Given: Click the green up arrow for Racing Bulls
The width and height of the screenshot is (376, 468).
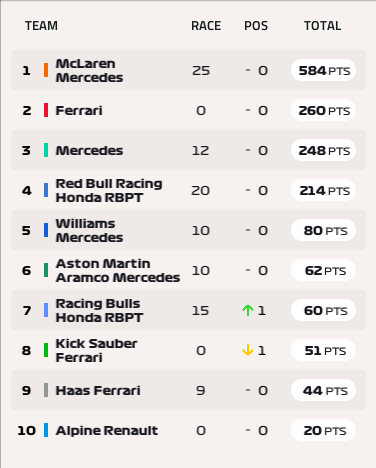Looking at the screenshot, I should pyautogui.click(x=248, y=310).
